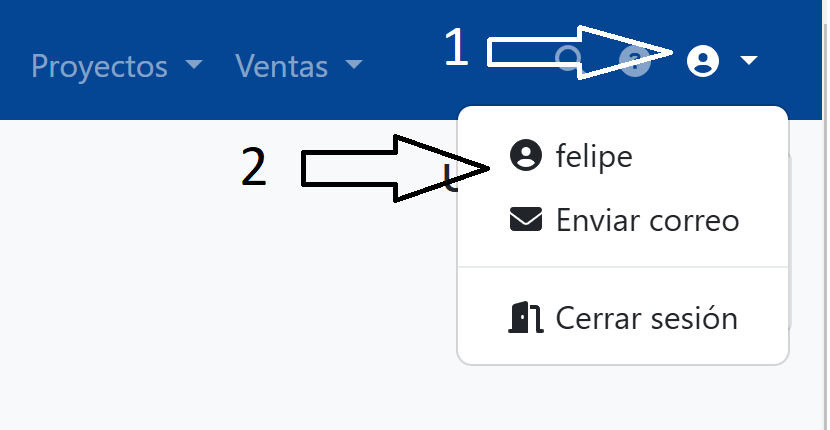Image resolution: width=830 pixels, height=430 pixels.
Task: Click the search magnifier icon
Action: (x=568, y=62)
